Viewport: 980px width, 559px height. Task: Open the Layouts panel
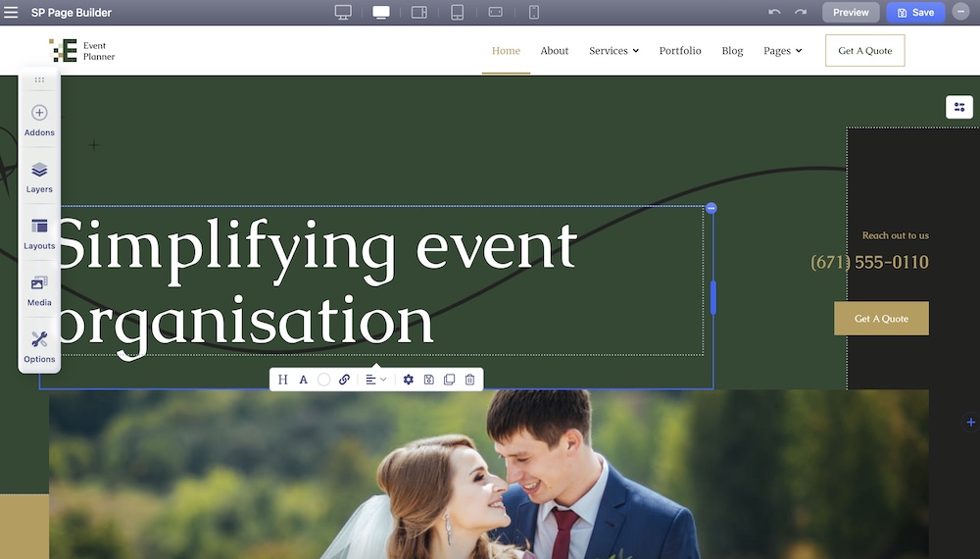pyautogui.click(x=39, y=233)
